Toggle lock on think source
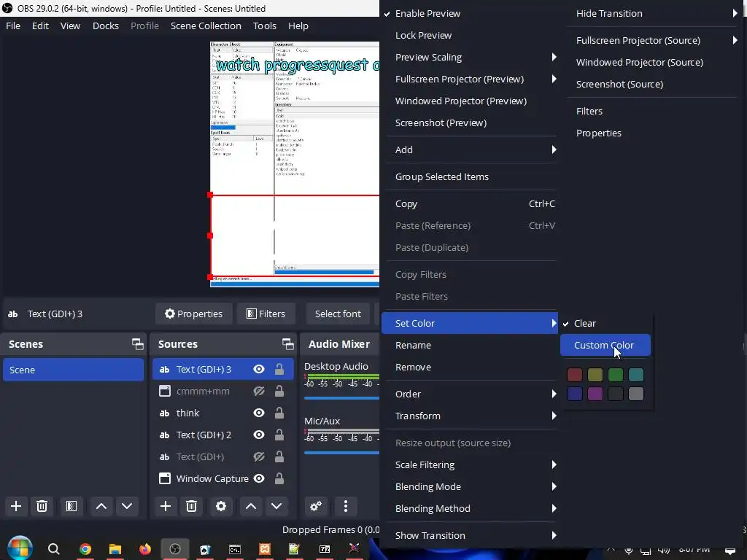The image size is (747, 560). click(x=279, y=413)
